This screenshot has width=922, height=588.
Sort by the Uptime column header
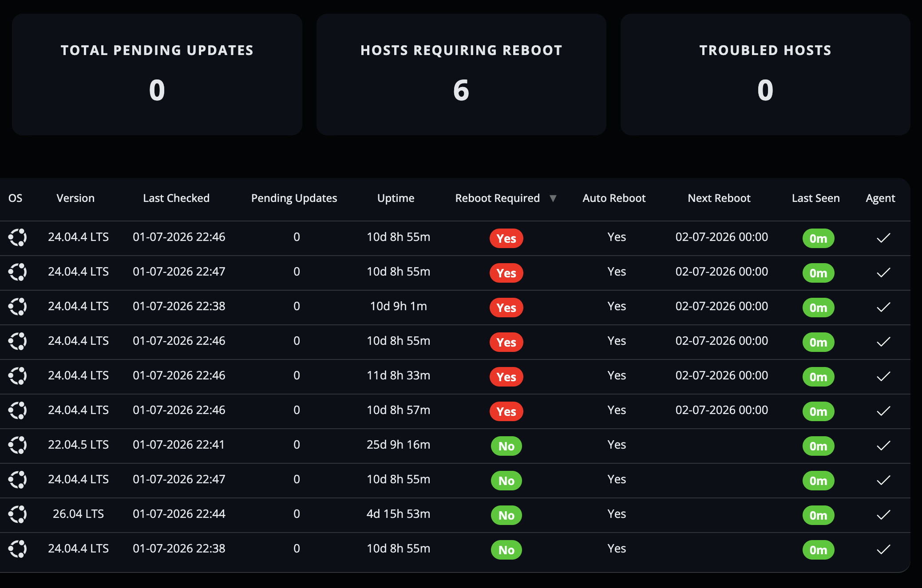coord(396,198)
